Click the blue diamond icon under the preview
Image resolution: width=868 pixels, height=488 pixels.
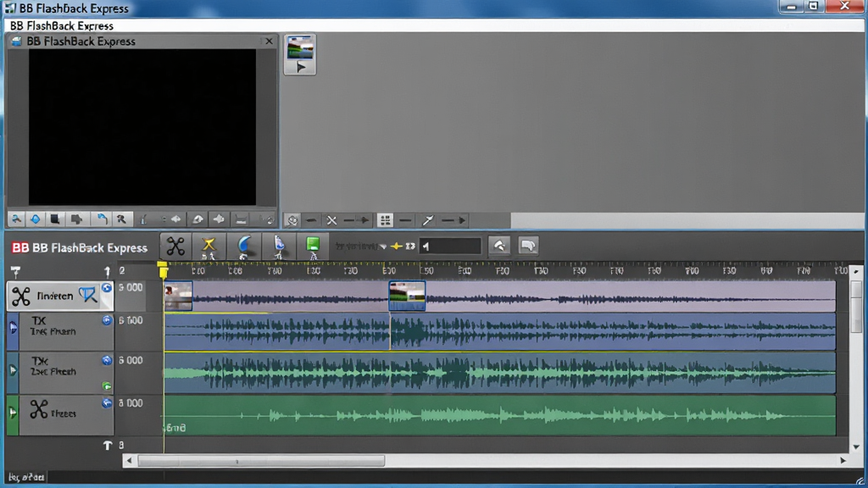pyautogui.click(x=36, y=219)
